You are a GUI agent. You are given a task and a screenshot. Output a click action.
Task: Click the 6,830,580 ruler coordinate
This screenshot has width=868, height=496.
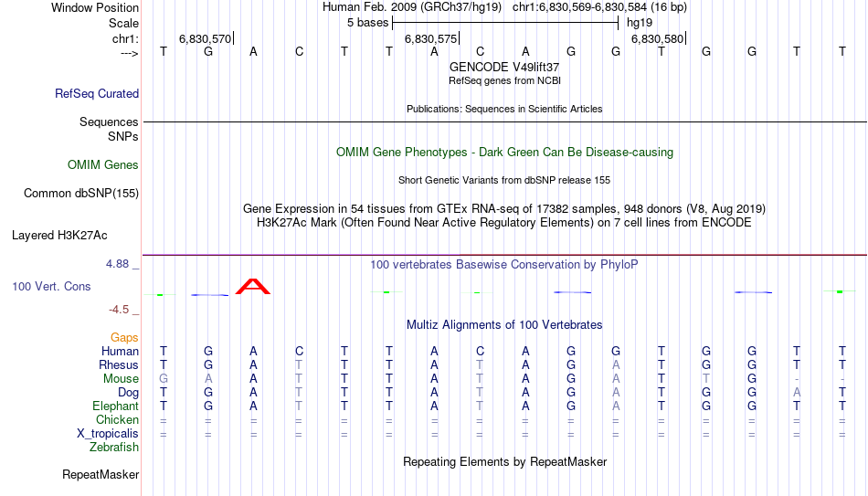click(x=657, y=38)
